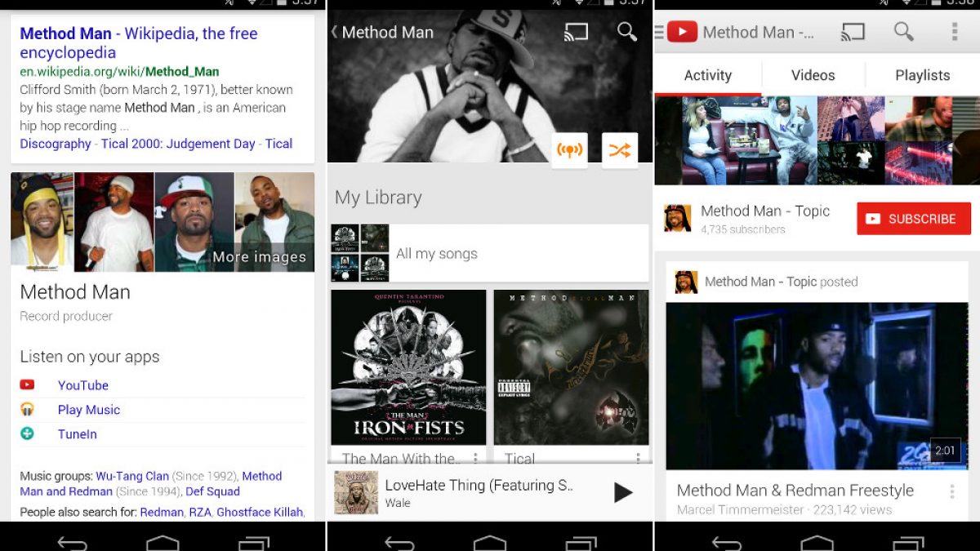Switch to the Activity tab

tap(707, 75)
